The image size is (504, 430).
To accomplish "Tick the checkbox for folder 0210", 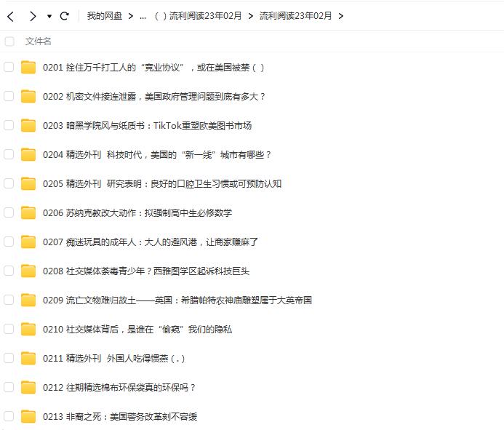I will coord(9,329).
